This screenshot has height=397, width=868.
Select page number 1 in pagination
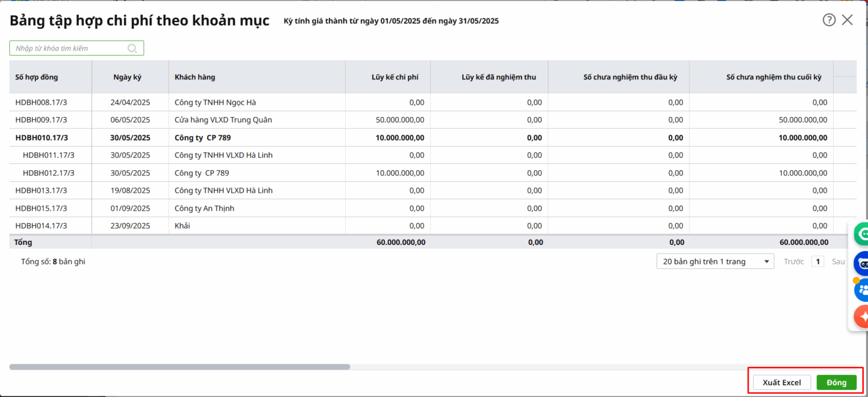[818, 261]
